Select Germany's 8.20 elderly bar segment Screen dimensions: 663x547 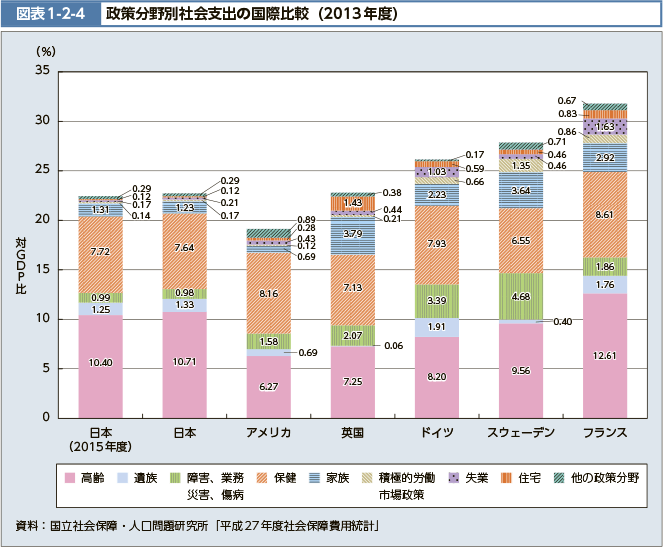[435, 377]
